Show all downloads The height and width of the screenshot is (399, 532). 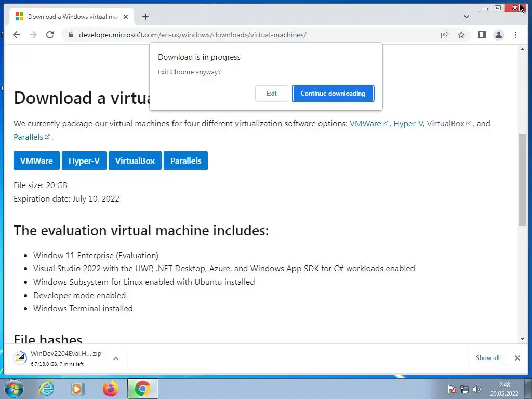[487, 358]
